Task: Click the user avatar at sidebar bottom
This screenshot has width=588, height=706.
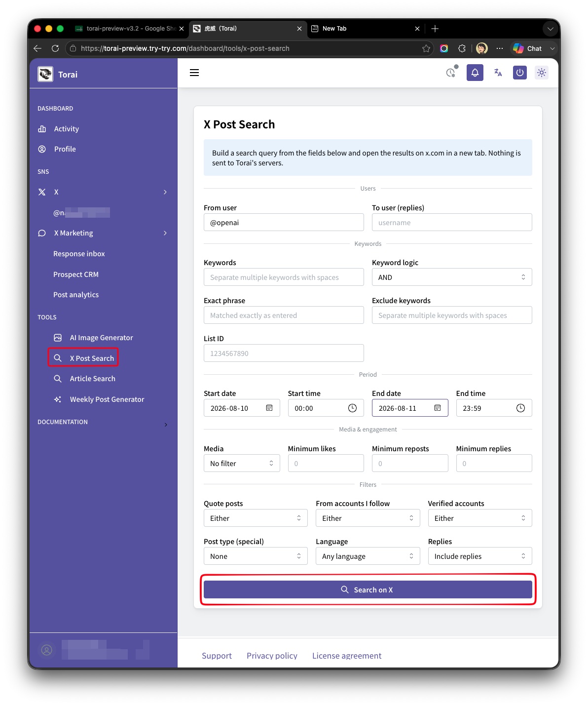Action: tap(47, 650)
